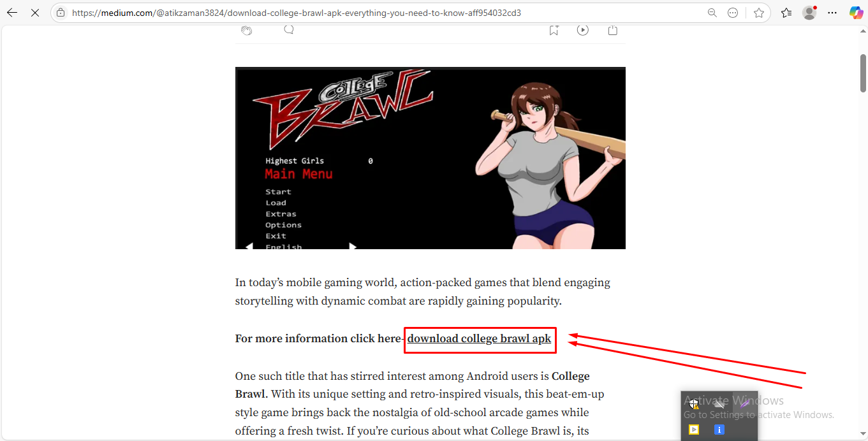868x441 pixels.
Task: Play the article audio with the Listen button
Action: 583,30
